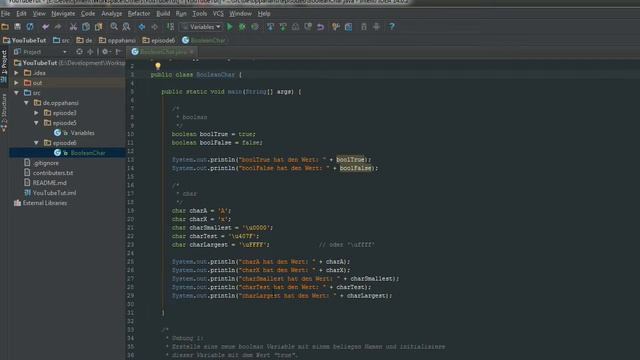Image resolution: width=640 pixels, height=360 pixels.
Task: Click the Paste icon in the toolbar
Action: tap(98, 27)
